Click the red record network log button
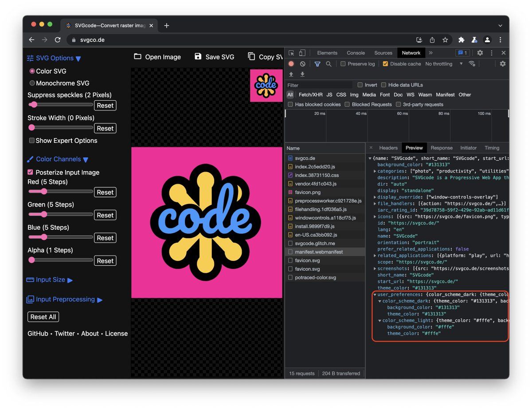532x409 pixels. (291, 64)
